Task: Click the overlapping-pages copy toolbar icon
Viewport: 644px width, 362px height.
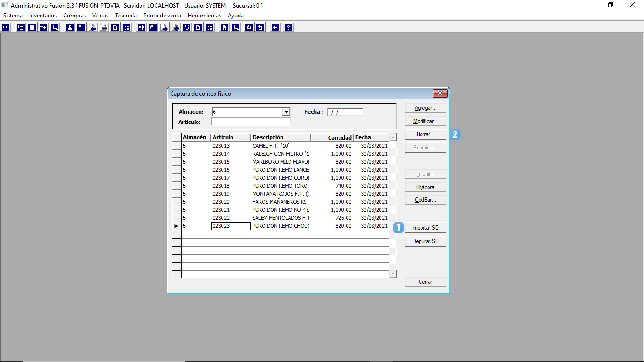Action: click(21, 27)
